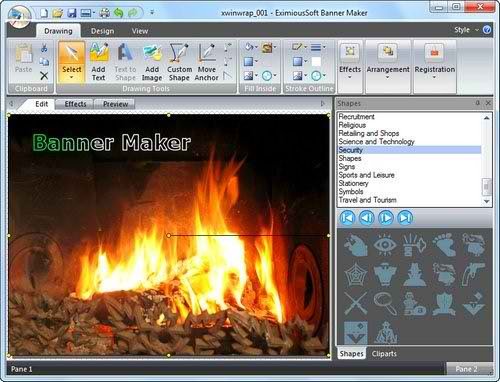Open the paint bucket fill color dropdown
Screen dimensions: 500x382
(256, 47)
